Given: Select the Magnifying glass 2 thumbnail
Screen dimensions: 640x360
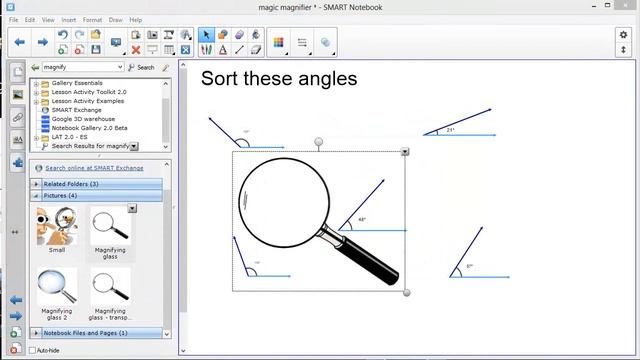Looking at the screenshot, I should click(x=57, y=287).
